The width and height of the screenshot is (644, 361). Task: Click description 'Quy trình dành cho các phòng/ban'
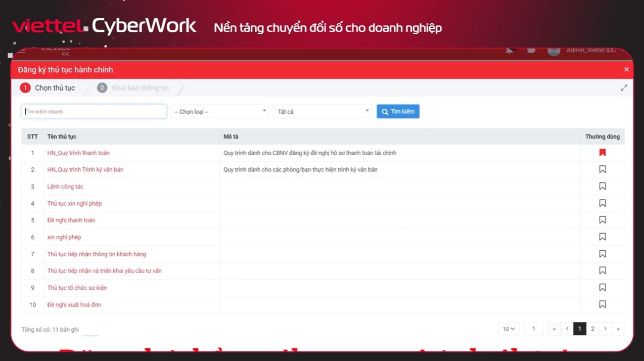pyautogui.click(x=300, y=169)
